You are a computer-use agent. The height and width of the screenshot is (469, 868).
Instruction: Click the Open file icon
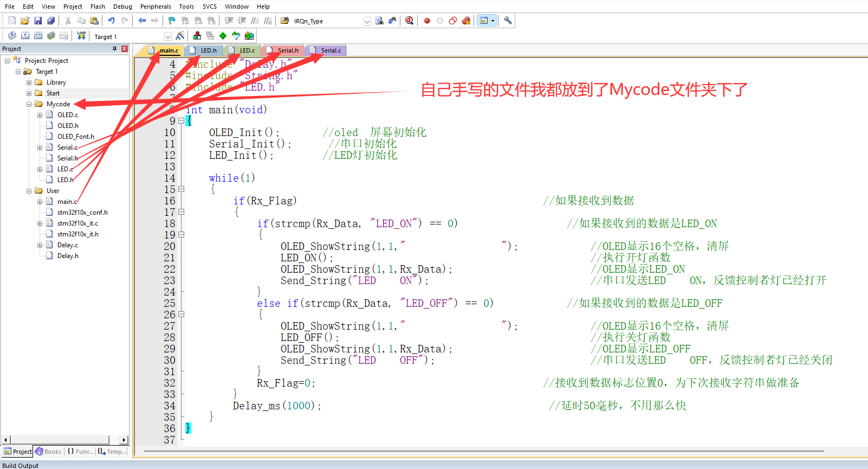(x=25, y=21)
